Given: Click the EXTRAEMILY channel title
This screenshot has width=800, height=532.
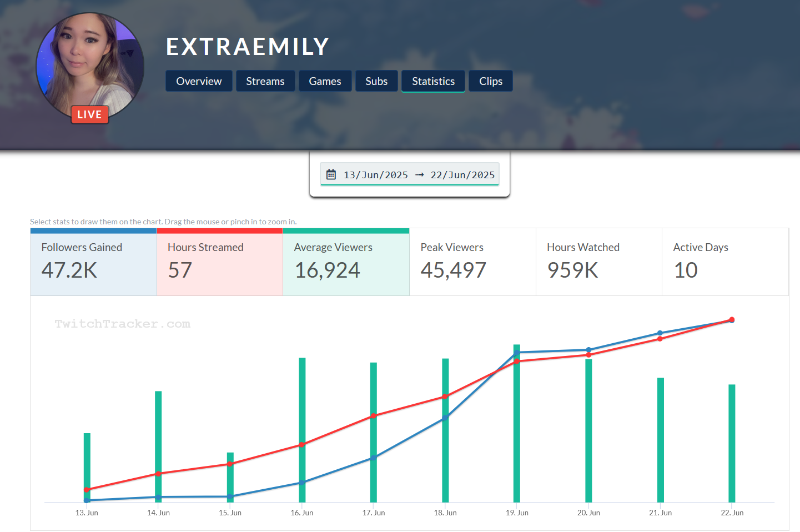Looking at the screenshot, I should pos(248,47).
